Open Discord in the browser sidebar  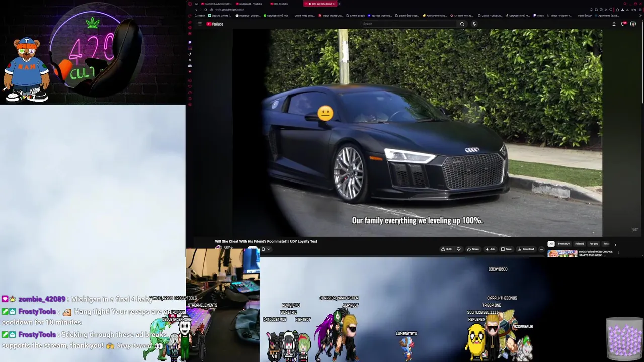point(190,66)
